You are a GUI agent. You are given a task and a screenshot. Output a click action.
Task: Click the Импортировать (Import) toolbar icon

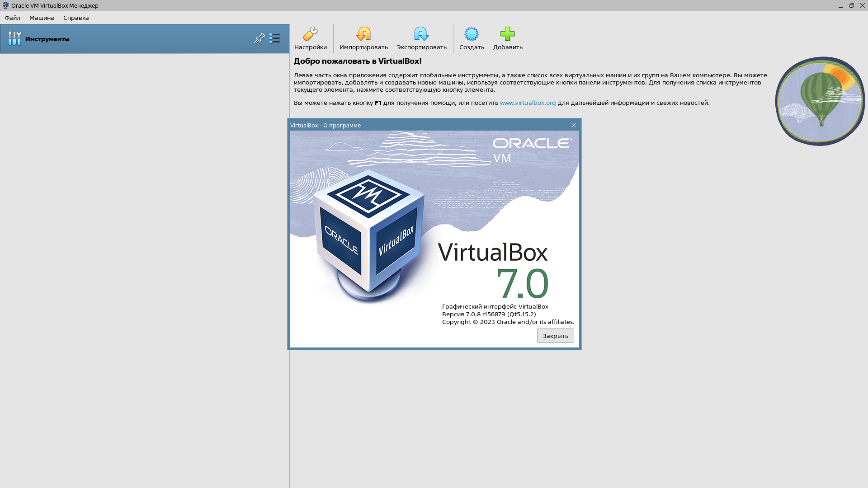pos(363,34)
